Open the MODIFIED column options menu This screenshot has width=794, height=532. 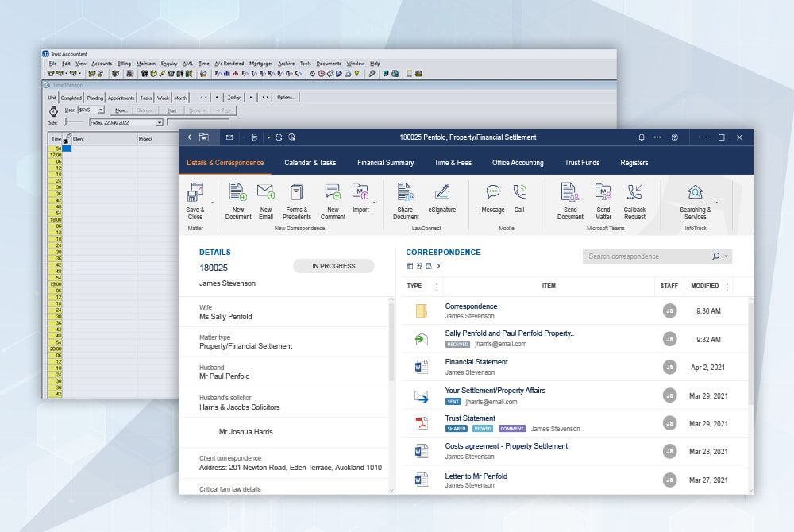[x=727, y=287]
